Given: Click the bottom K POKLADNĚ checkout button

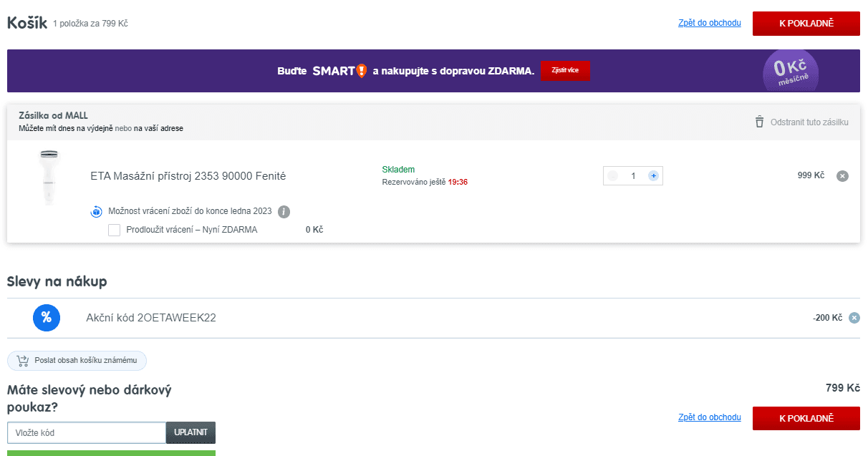Looking at the screenshot, I should (x=806, y=418).
